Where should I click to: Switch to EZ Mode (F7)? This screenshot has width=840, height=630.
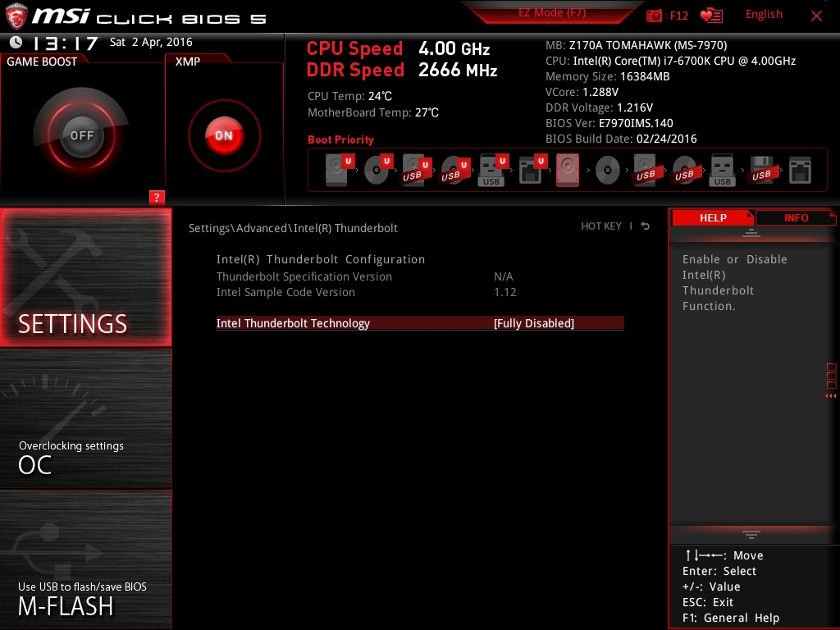click(552, 13)
